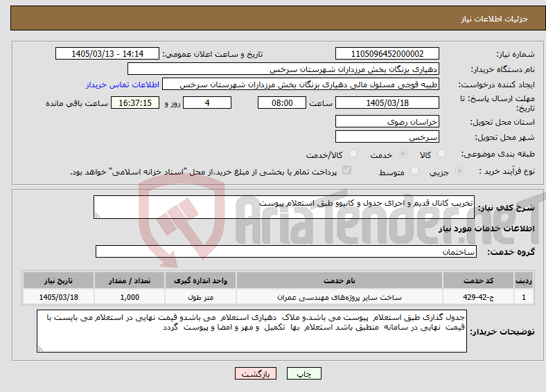This screenshot has height=392, width=546.
Task: Click the جزئیات اطلاعات نیاز page header
Action: point(495,19)
